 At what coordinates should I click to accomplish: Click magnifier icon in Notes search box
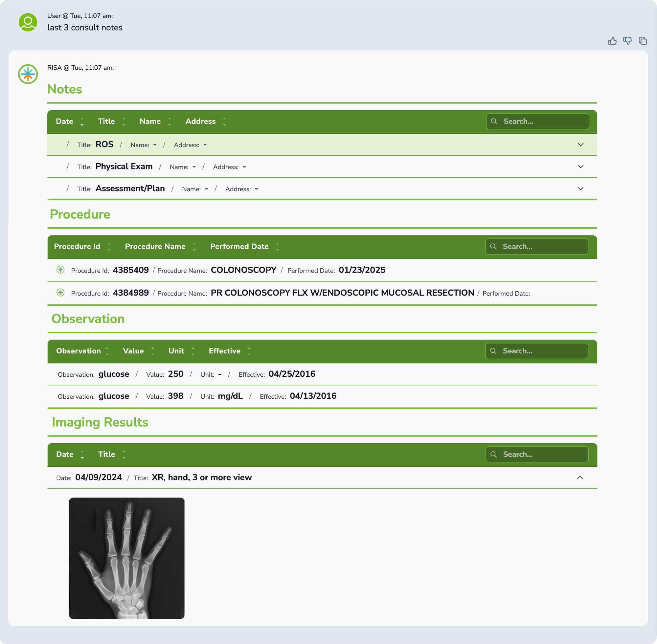coord(494,122)
